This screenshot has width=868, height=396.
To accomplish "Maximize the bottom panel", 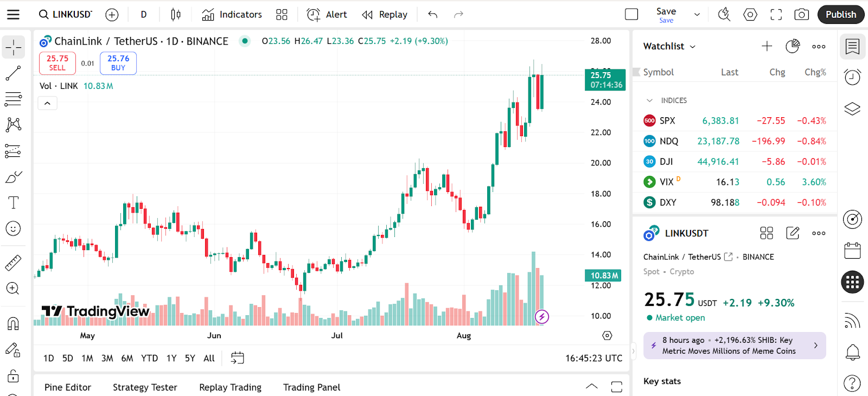I will tap(617, 387).
